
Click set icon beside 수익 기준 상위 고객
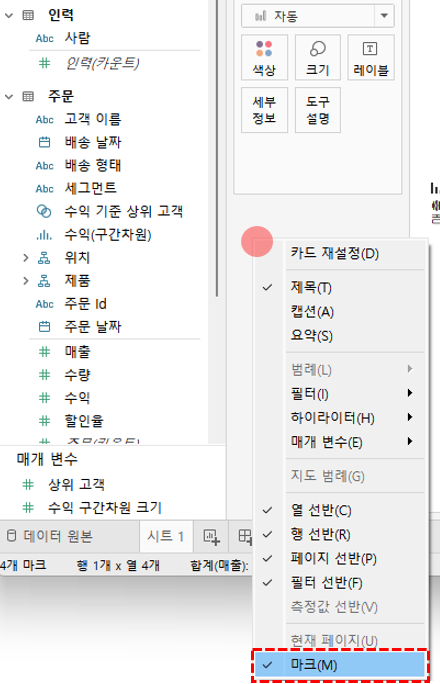point(44,212)
